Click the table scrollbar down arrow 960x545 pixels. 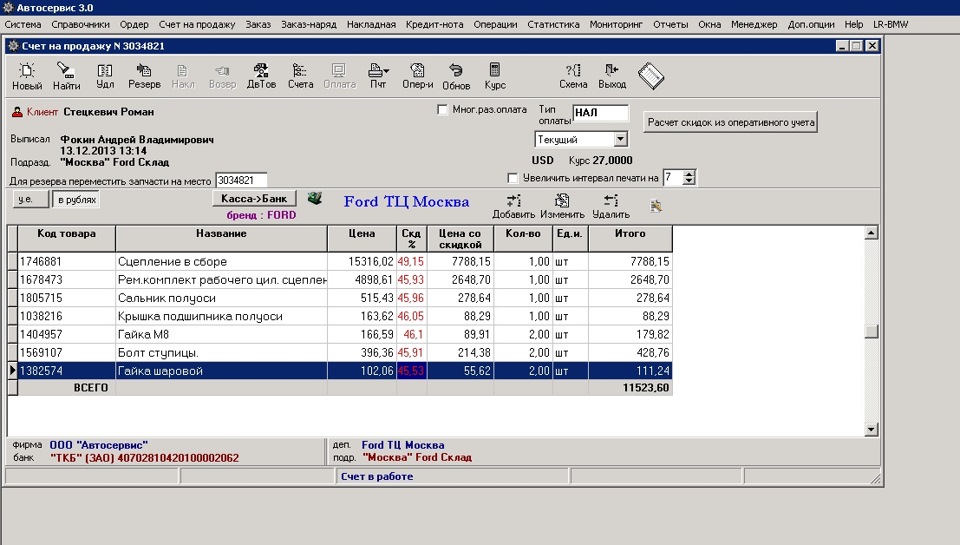[871, 429]
